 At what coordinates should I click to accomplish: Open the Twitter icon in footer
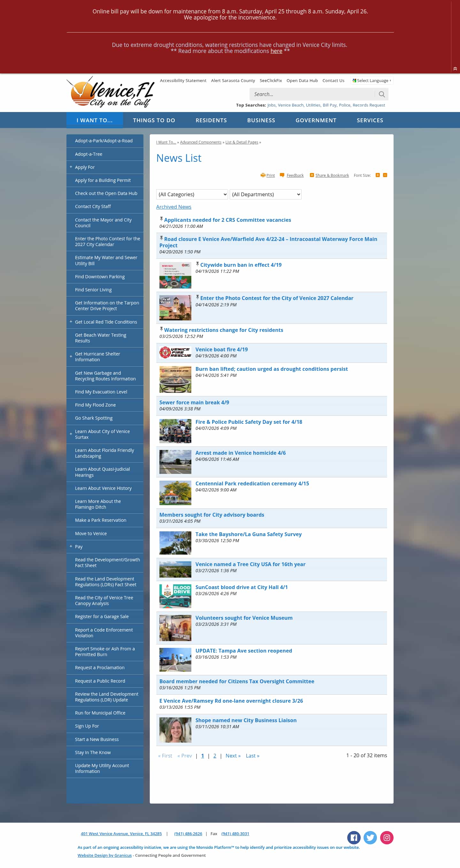point(370,838)
